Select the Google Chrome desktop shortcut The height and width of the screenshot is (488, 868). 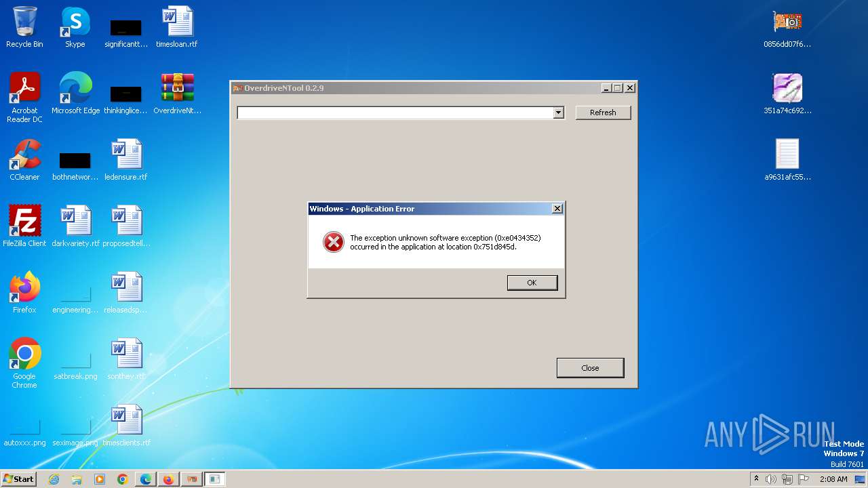(24, 364)
